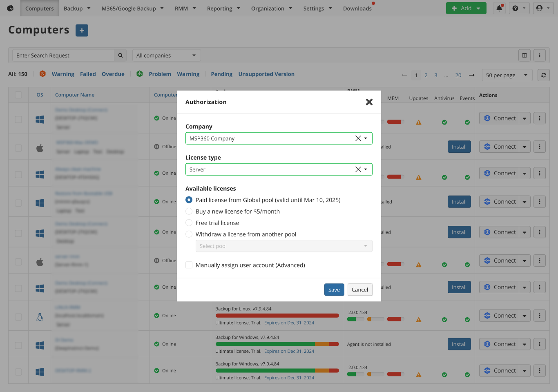Check the last visible computer row checkbox
The height and width of the screenshot is (392, 558).
click(18, 372)
